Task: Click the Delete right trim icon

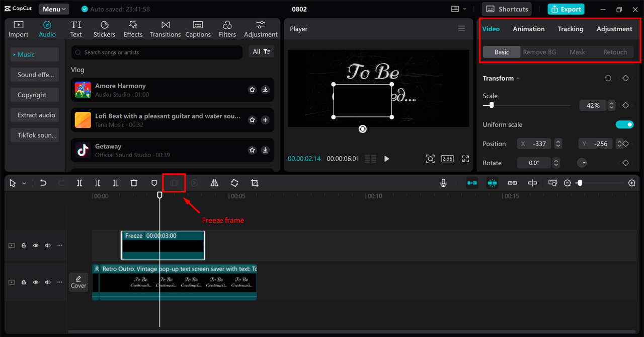Action: click(116, 183)
